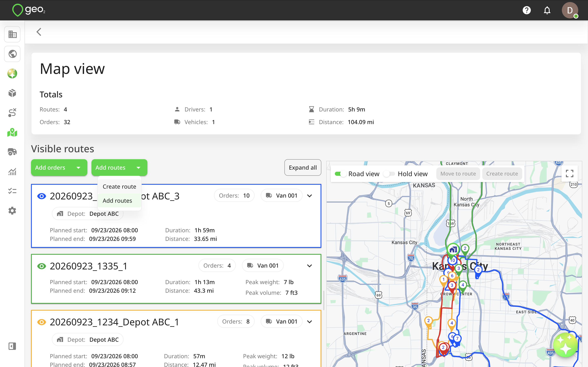Toggle Road view switch
Viewport: 588px width, 367px height.
pyautogui.click(x=340, y=174)
